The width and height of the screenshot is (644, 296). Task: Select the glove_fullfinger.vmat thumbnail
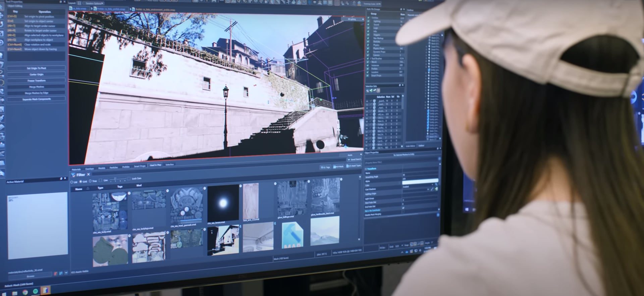pos(292,198)
